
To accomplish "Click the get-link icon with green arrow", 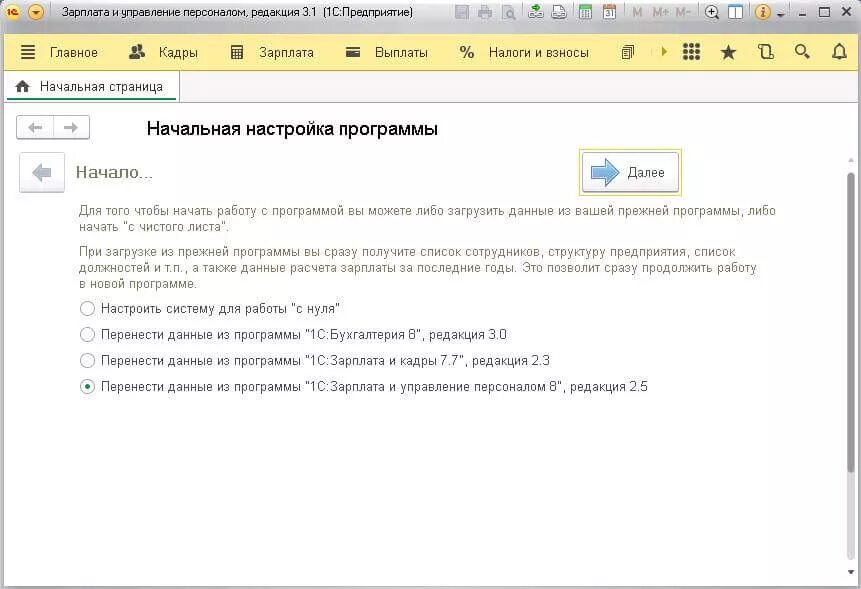I will (x=536, y=12).
